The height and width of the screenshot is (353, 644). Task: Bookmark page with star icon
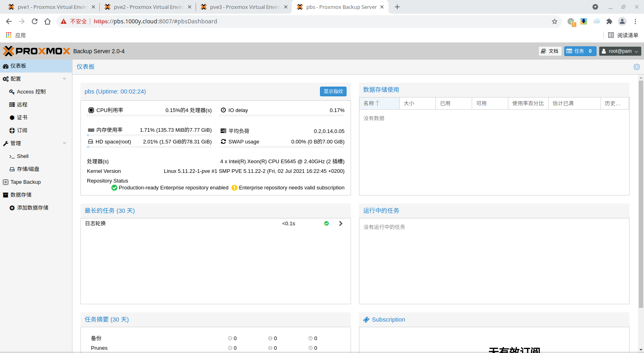point(555,21)
